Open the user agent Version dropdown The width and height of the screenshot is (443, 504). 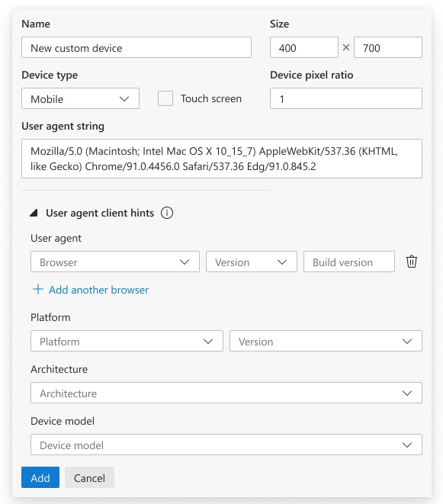click(252, 262)
